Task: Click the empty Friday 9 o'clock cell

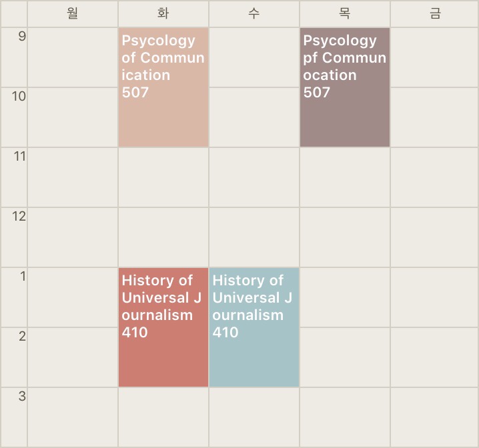Action: 434,57
